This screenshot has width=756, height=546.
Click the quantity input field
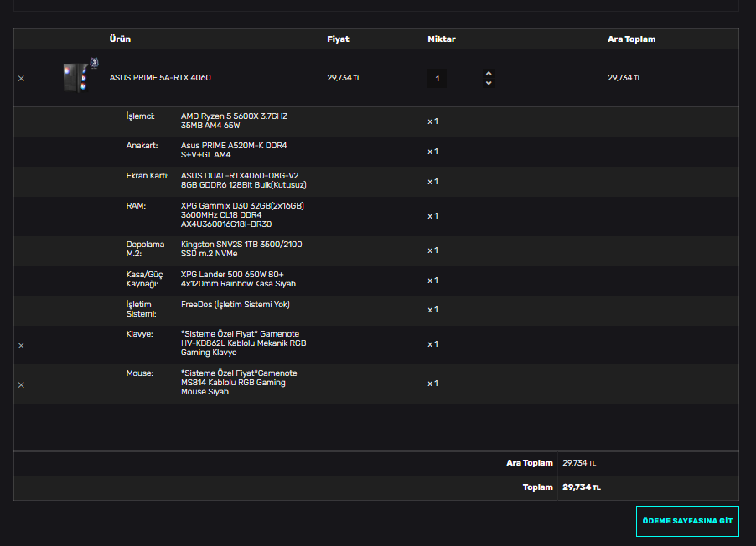437,78
